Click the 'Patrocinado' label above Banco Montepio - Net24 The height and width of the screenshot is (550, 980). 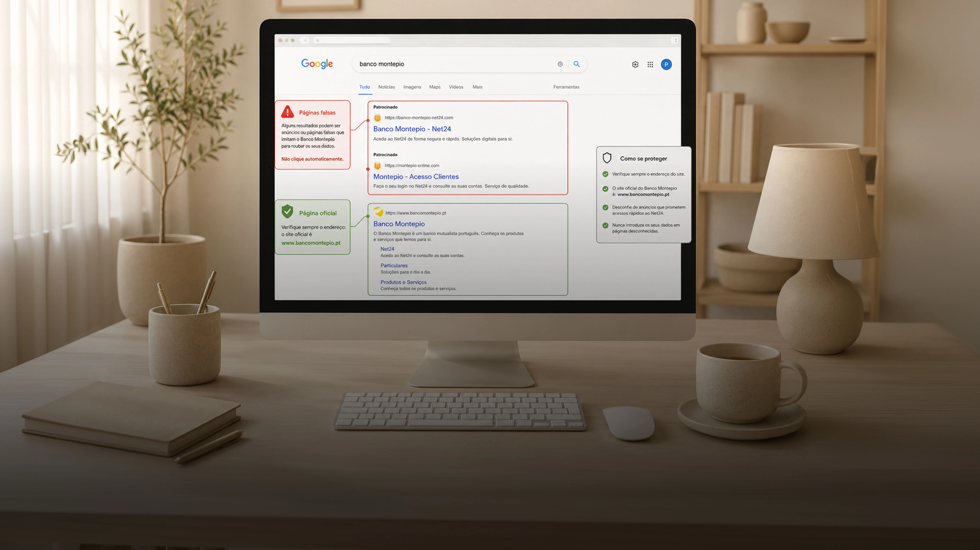385,107
